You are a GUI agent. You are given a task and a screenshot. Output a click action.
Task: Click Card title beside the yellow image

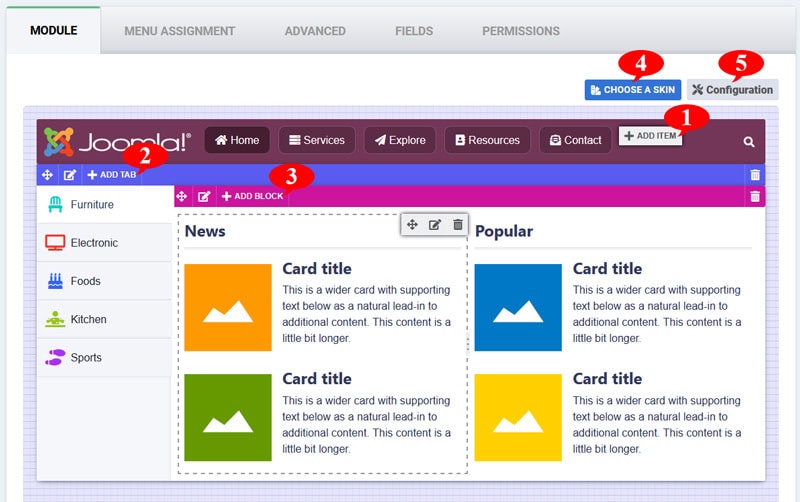click(x=607, y=379)
